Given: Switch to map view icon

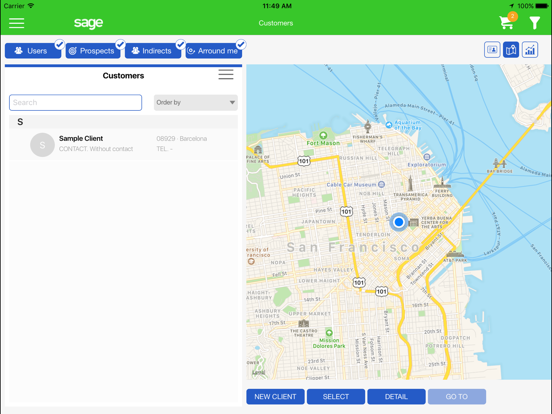Looking at the screenshot, I should tap(511, 50).
